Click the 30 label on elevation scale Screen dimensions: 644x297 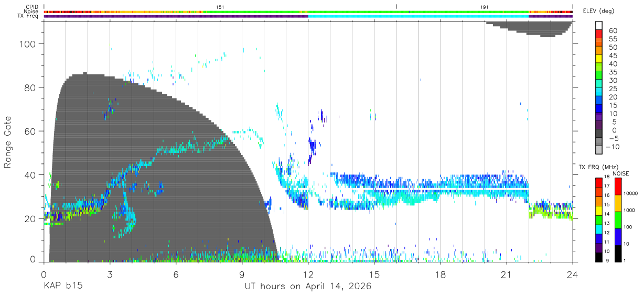tap(613, 80)
